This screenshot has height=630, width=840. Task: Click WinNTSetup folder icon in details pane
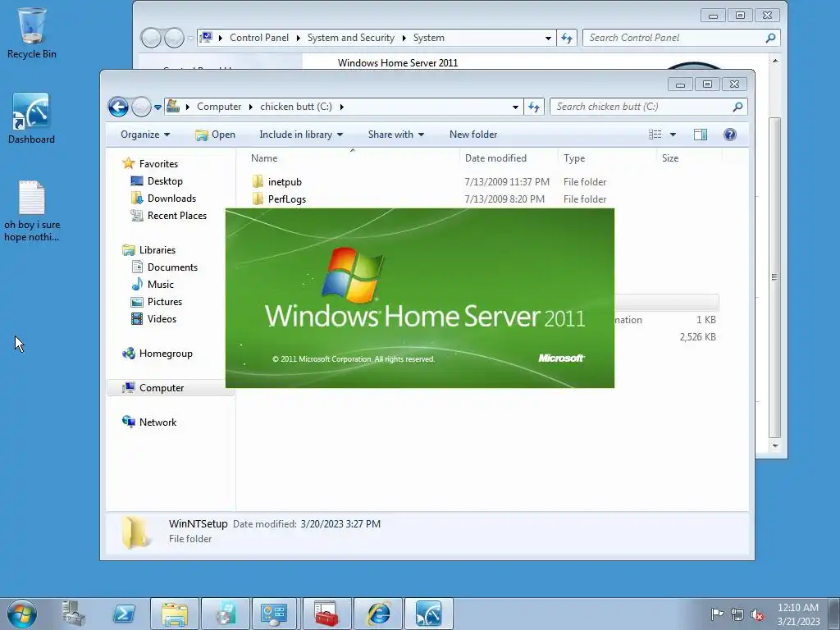[135, 532]
